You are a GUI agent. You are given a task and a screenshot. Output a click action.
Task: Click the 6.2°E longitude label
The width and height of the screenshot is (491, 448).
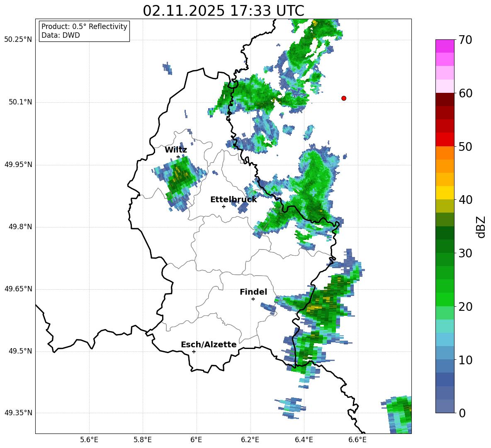pyautogui.click(x=250, y=440)
